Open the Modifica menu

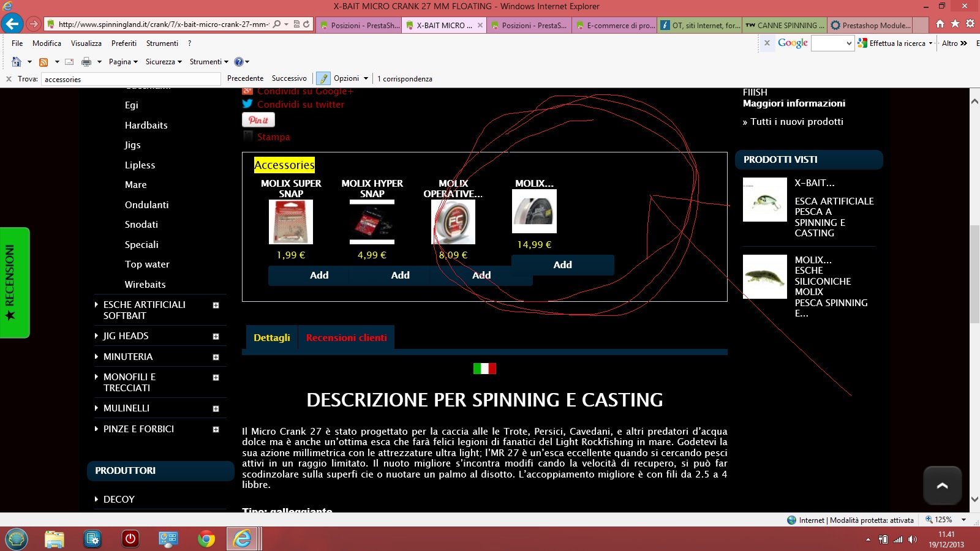point(47,43)
